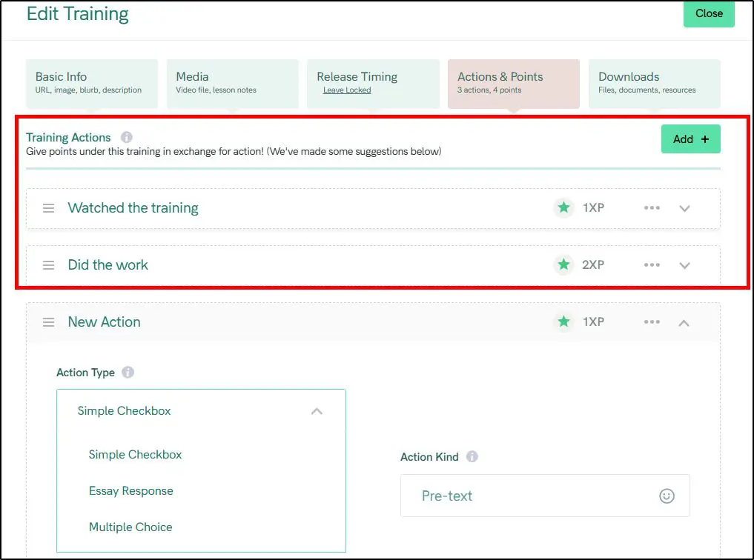Click drag handle on Watched the training
The height and width of the screenshot is (560, 754).
(48, 208)
